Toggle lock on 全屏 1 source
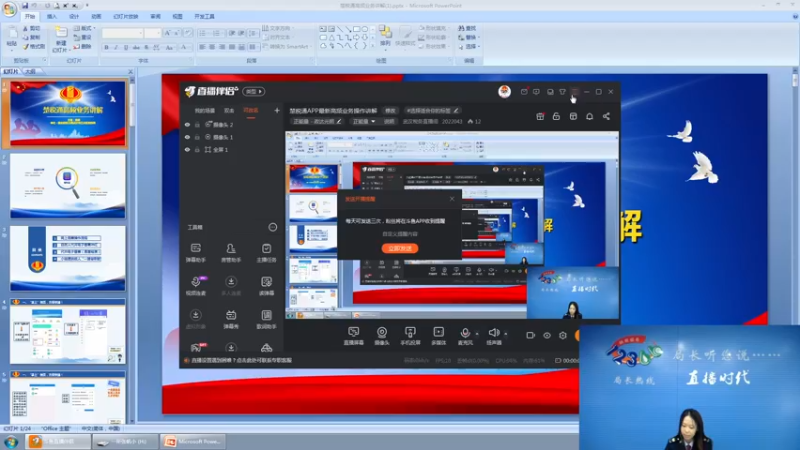Viewport: 800px width, 450px height. click(x=197, y=150)
